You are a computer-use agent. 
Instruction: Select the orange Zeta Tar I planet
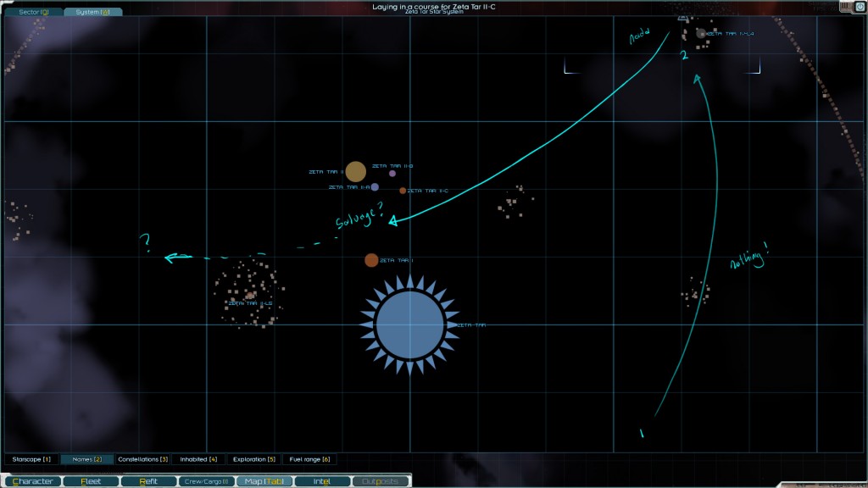tap(371, 260)
